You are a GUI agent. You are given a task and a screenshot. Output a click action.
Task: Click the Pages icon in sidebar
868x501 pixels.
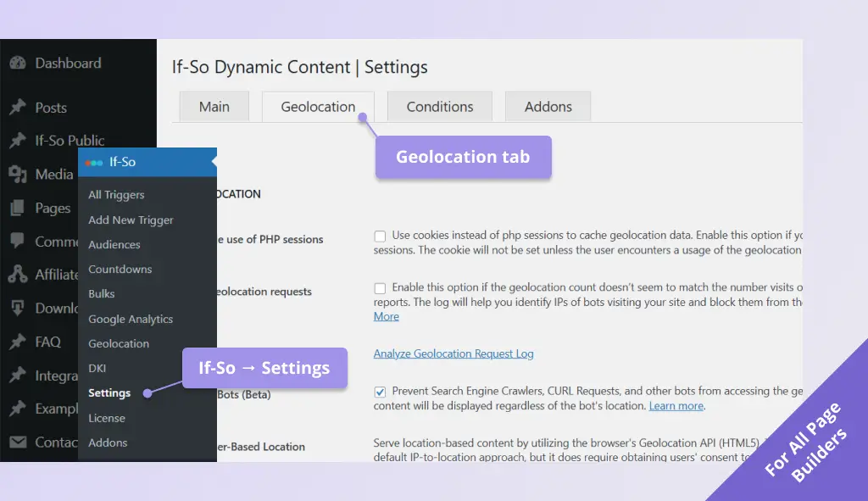[18, 209]
